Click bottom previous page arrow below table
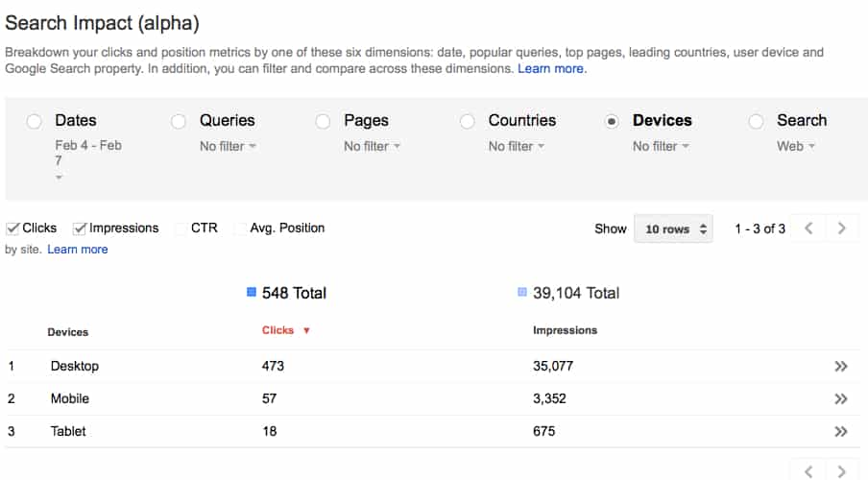 coord(808,471)
